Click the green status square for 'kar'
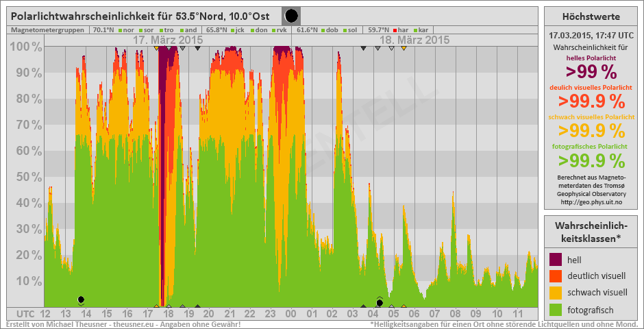 (415, 30)
